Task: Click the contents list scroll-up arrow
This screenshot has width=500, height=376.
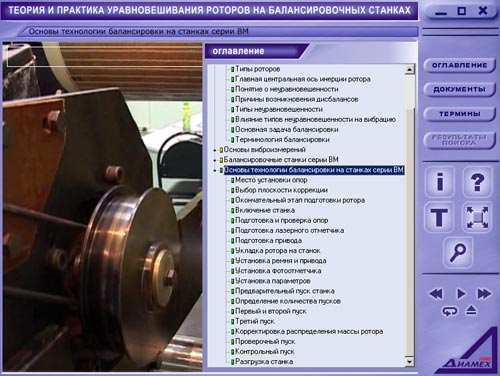Action: pyautogui.click(x=409, y=69)
